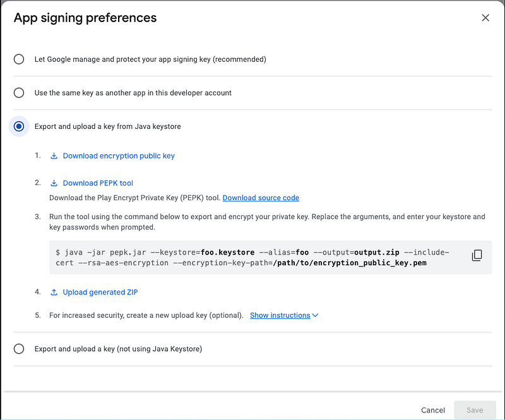The width and height of the screenshot is (505, 420).
Task: Close the App signing preferences dialog
Action: 485,18
